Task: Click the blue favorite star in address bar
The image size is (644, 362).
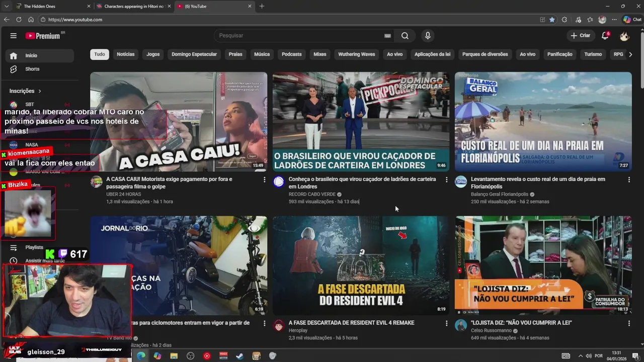Action: (x=552, y=20)
